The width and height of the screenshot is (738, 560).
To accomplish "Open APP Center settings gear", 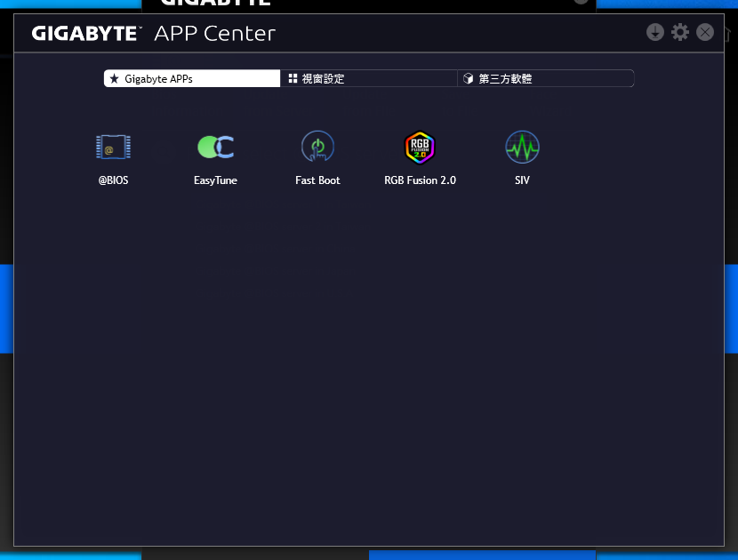I will (x=679, y=33).
